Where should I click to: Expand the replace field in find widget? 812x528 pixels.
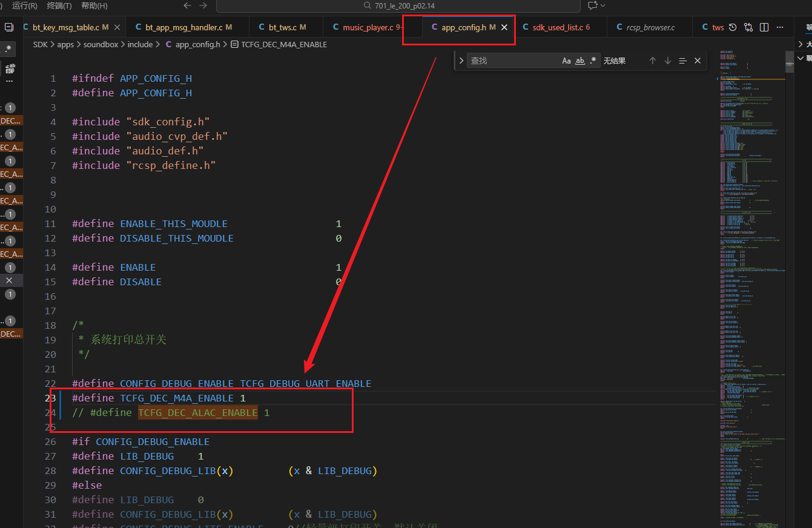(x=461, y=61)
